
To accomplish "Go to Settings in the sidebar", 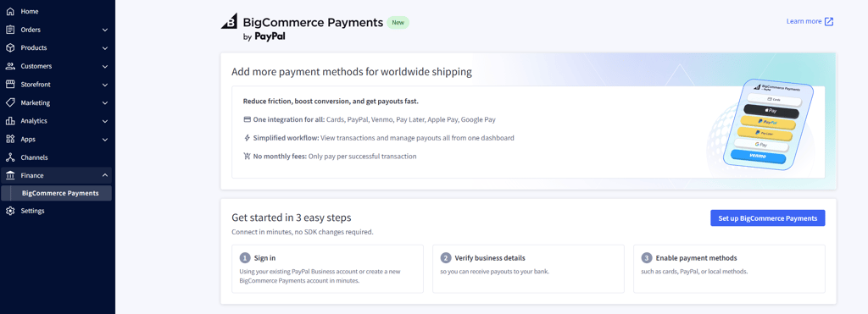I will click(57, 211).
